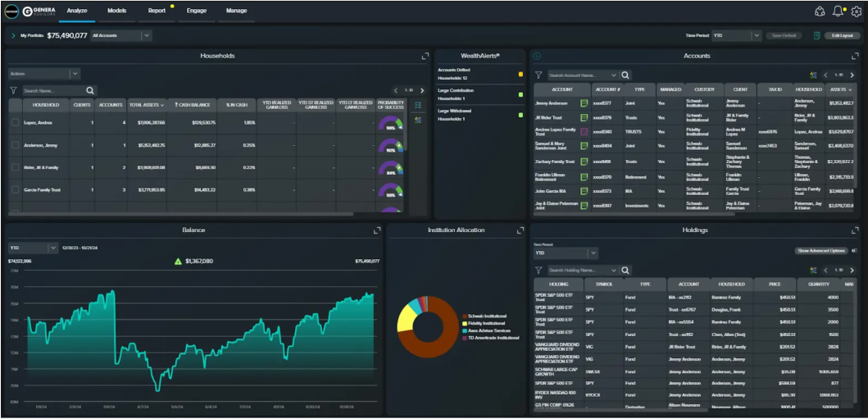Check the Rider, JR & Family checkbox
Screen dimensions: 868x419
15,167
